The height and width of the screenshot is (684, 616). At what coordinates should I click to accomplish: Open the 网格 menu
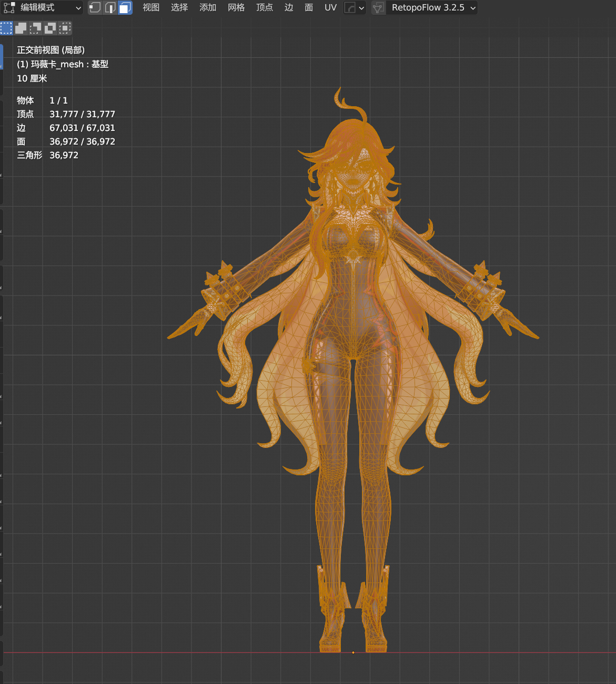(x=236, y=7)
